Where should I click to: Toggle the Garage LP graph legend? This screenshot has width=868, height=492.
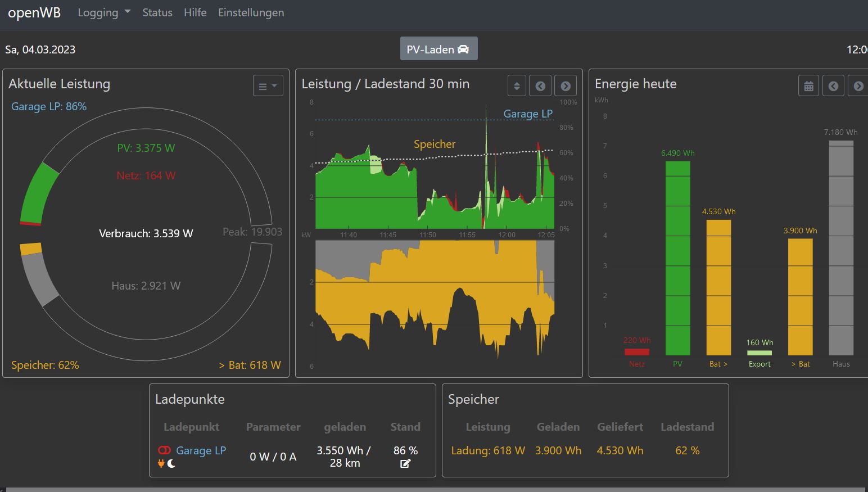click(x=527, y=114)
